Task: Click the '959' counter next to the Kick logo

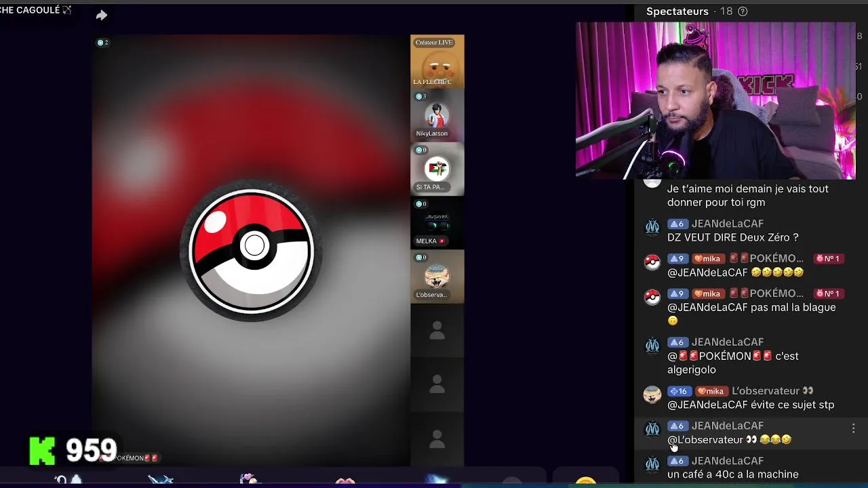Action: click(92, 451)
